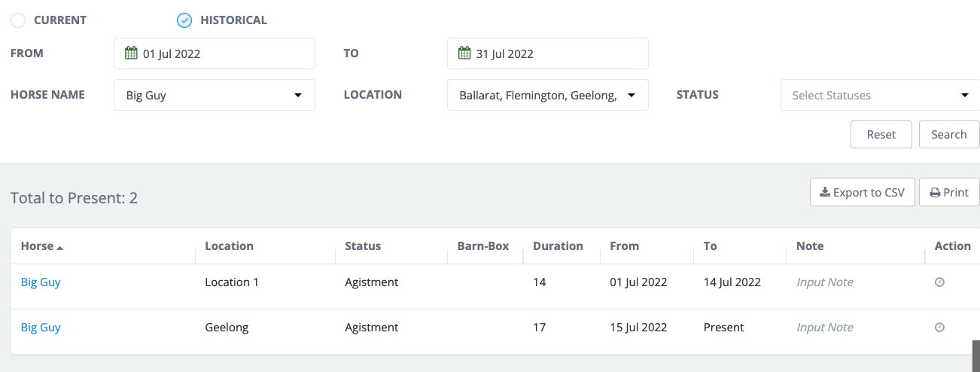Sort table by Duration column header
This screenshot has height=372, width=980.
(x=557, y=246)
